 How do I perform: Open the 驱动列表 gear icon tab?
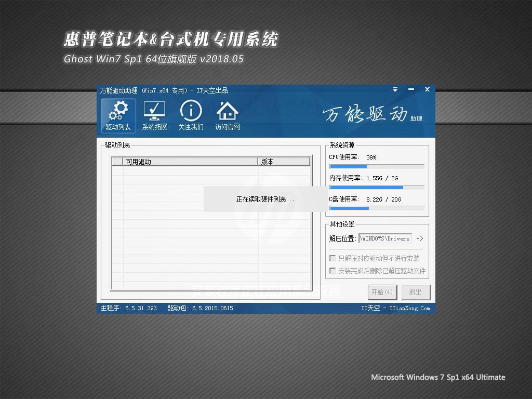coord(118,115)
